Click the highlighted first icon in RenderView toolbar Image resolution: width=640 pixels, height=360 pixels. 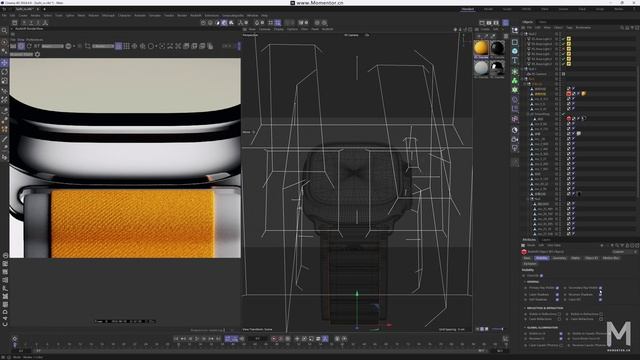tap(21, 46)
